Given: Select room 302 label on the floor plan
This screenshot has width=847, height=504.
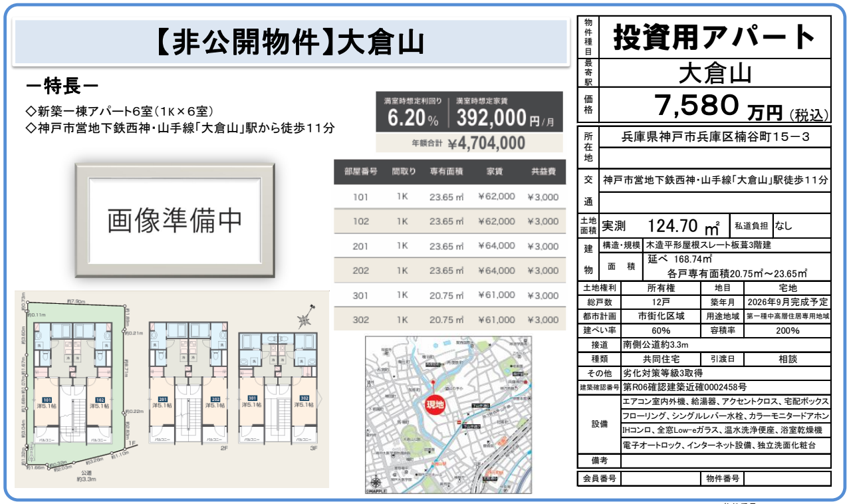Looking at the screenshot, I should click(x=304, y=399).
